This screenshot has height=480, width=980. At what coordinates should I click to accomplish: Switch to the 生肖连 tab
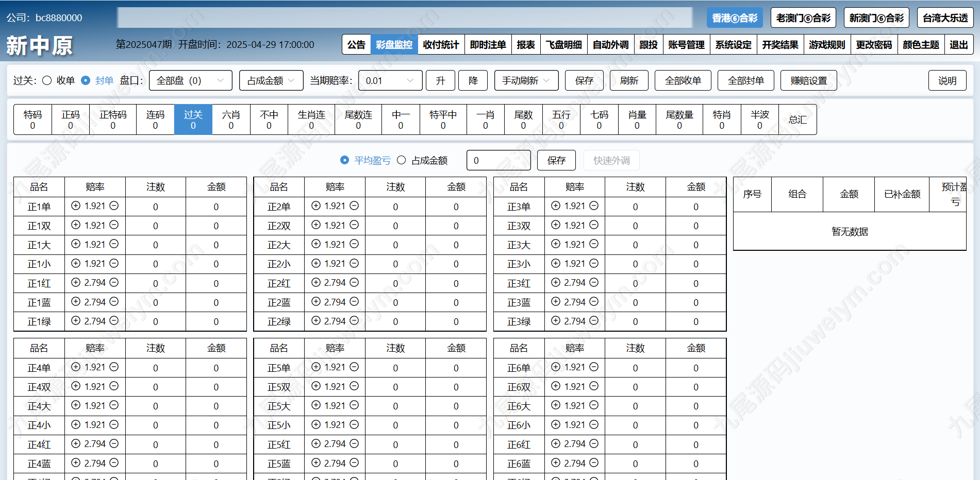(311, 119)
